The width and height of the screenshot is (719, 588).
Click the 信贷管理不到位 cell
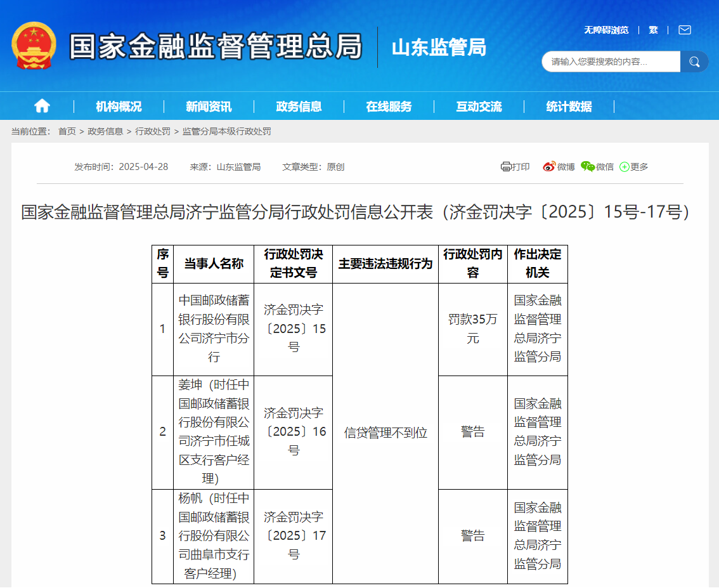[x=385, y=433]
